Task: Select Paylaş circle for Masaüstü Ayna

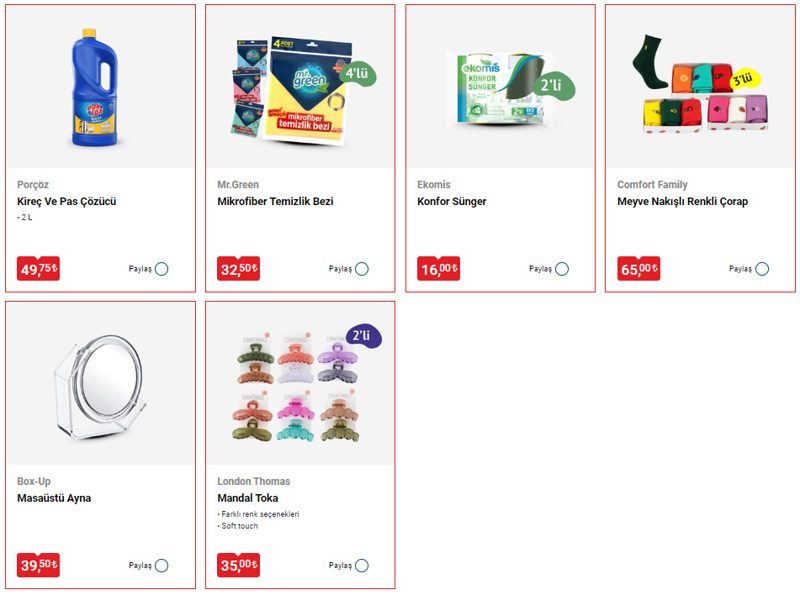Action: click(162, 565)
